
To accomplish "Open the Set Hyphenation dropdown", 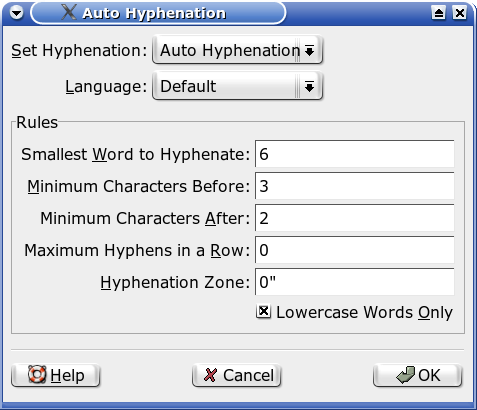I will [x=237, y=50].
